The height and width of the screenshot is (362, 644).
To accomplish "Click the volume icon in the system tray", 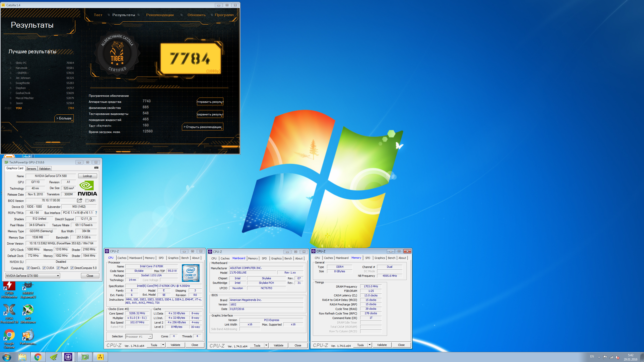I will (x=617, y=357).
